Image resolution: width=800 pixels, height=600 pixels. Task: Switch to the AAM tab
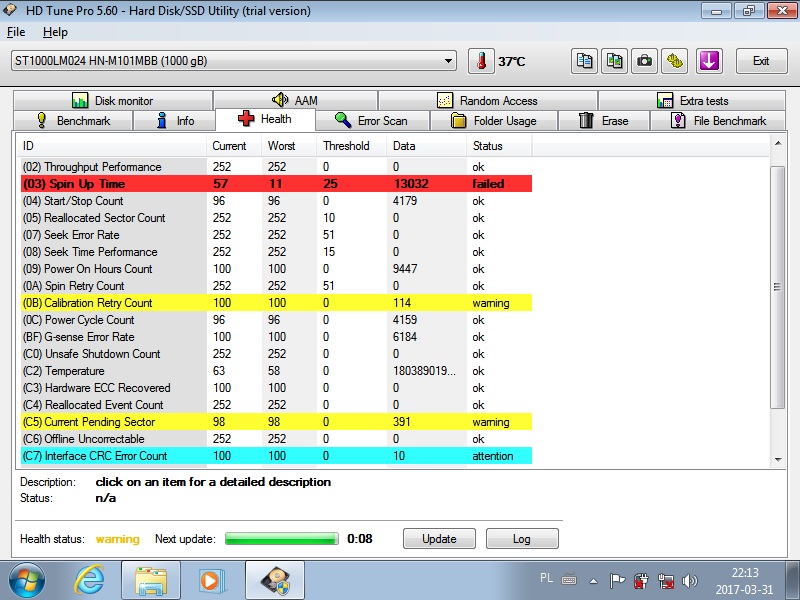296,101
